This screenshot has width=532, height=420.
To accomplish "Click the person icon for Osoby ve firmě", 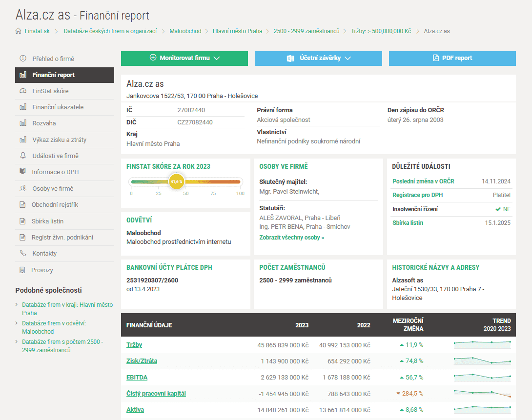I will point(23,188).
